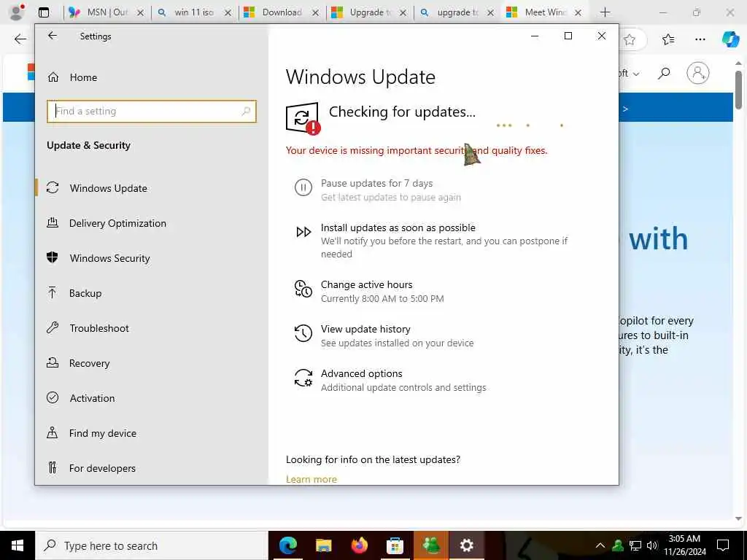Click the Activation checkmark icon
747x560 pixels.
(53, 397)
